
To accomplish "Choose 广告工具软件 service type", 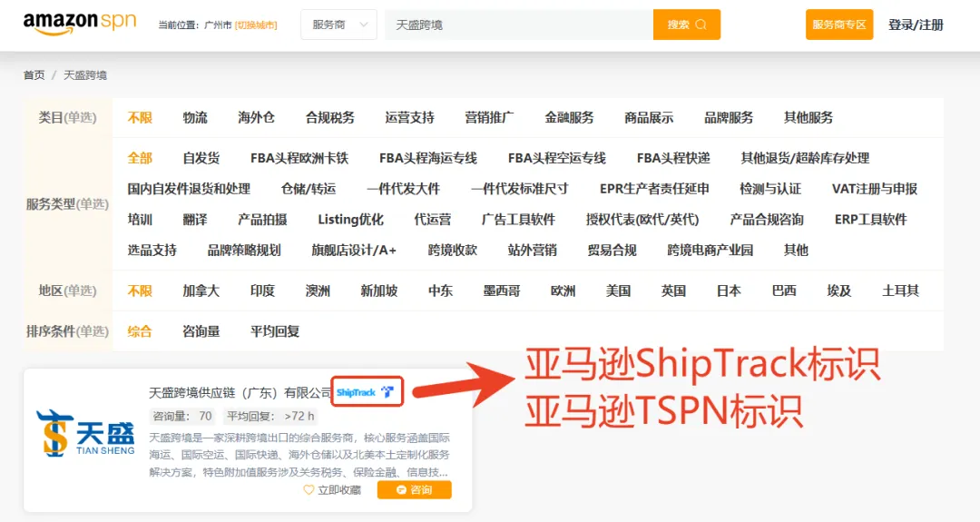I will pos(518,220).
